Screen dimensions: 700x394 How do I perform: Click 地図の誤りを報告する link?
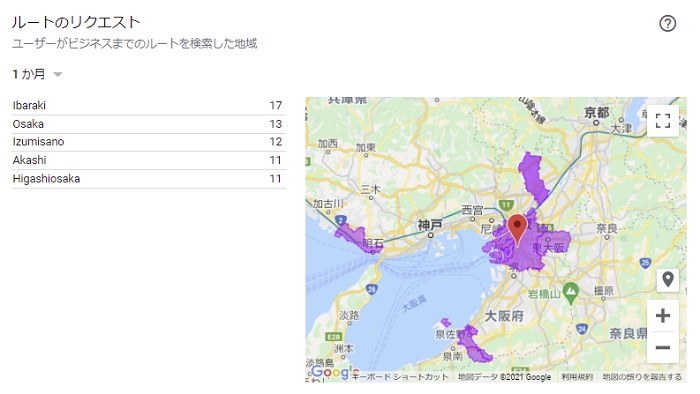pyautogui.click(x=642, y=377)
